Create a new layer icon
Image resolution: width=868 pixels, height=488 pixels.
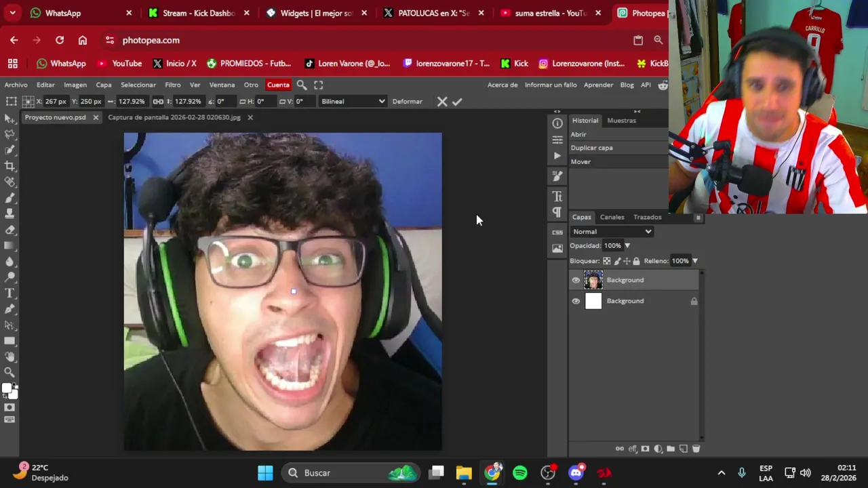(683, 449)
